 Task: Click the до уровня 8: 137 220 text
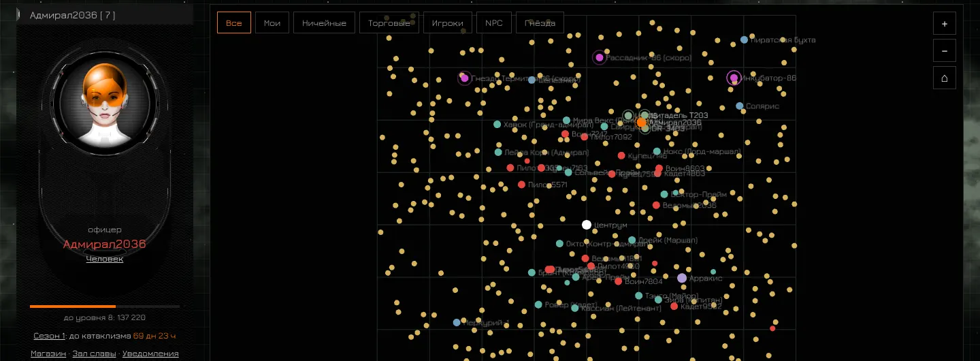click(105, 317)
